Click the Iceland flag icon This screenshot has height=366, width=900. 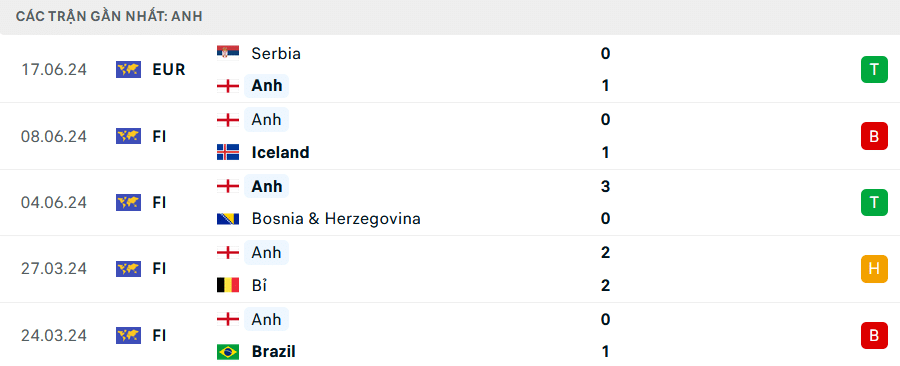[x=228, y=152]
